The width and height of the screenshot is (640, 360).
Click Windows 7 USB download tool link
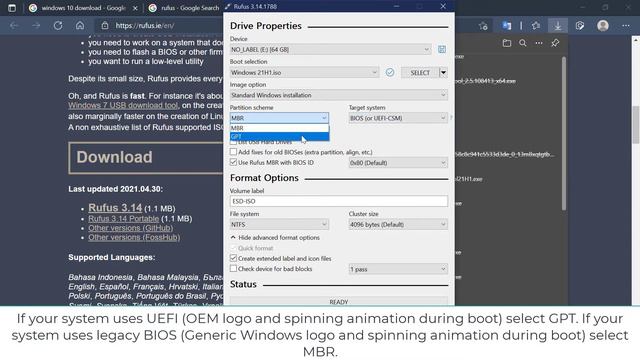pos(123,105)
